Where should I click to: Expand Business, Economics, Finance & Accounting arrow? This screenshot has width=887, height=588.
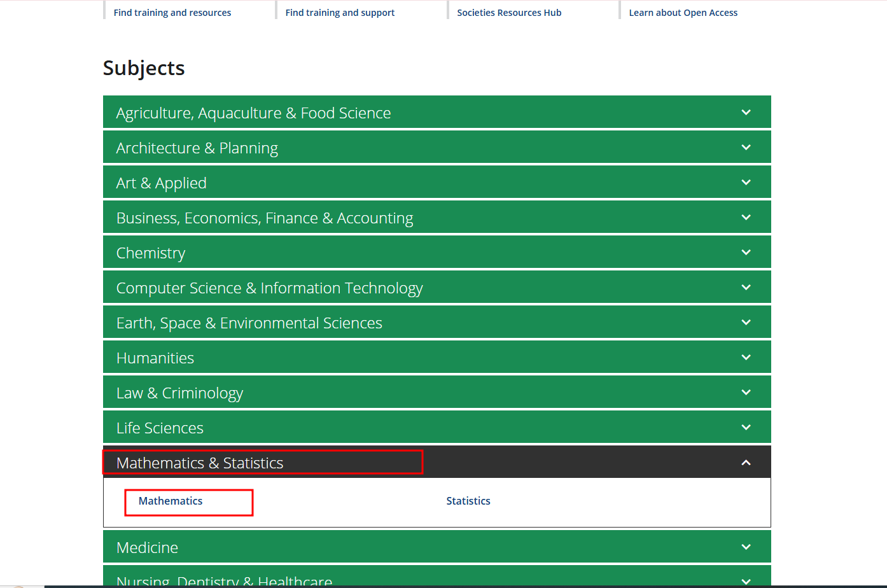[x=746, y=218]
